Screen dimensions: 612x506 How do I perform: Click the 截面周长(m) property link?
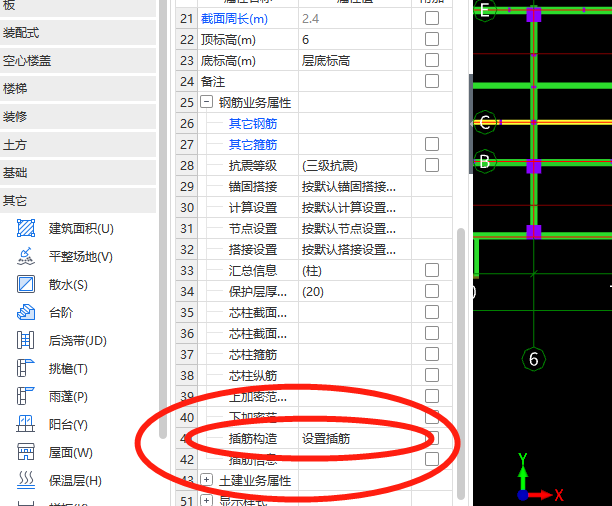point(234,19)
